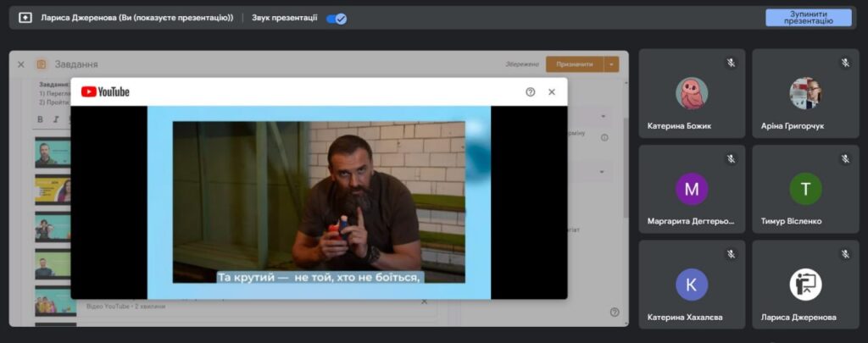This screenshot has height=343, width=868.
Task: Apply italic formatting in assignment editor
Action: click(x=56, y=119)
